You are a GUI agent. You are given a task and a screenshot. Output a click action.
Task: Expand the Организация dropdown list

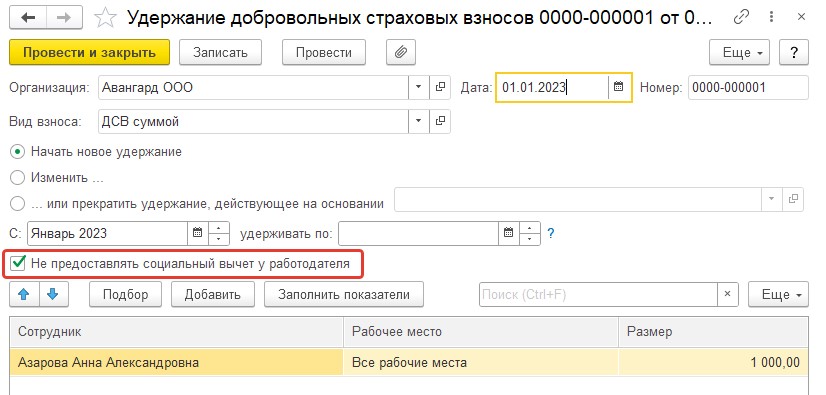pos(419,87)
